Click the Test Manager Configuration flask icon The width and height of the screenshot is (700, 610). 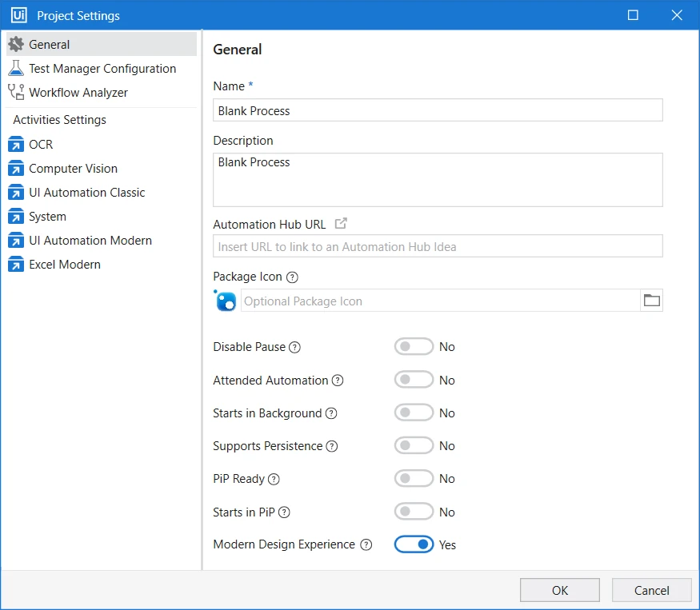16,68
